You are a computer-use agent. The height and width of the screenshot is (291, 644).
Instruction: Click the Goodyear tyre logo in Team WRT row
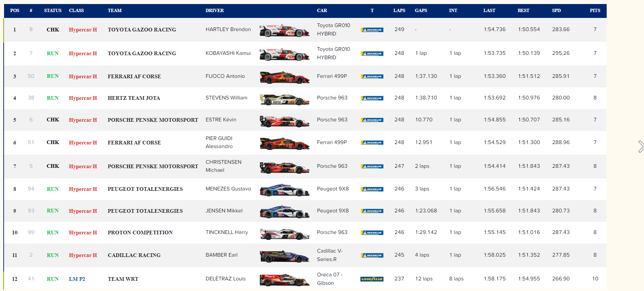pyautogui.click(x=372, y=279)
